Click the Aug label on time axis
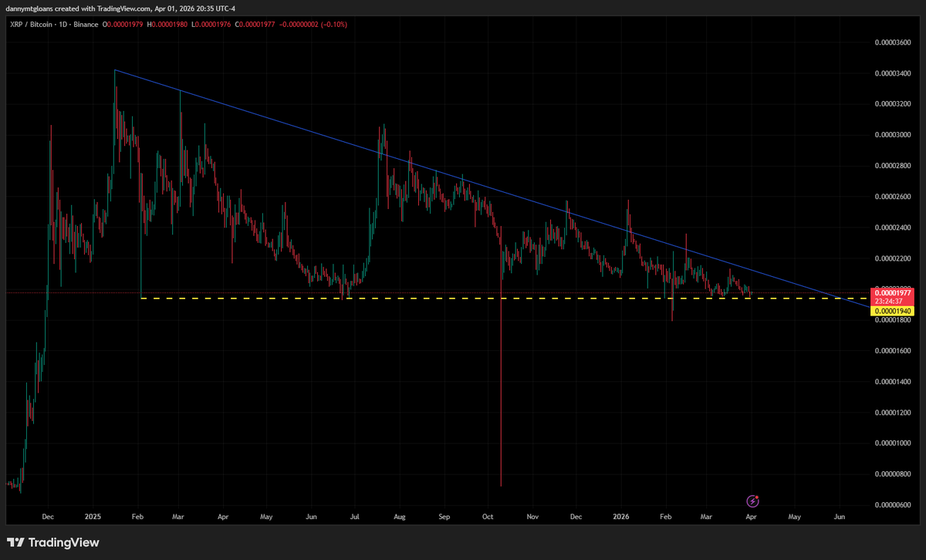The height and width of the screenshot is (560, 926). pyautogui.click(x=400, y=516)
